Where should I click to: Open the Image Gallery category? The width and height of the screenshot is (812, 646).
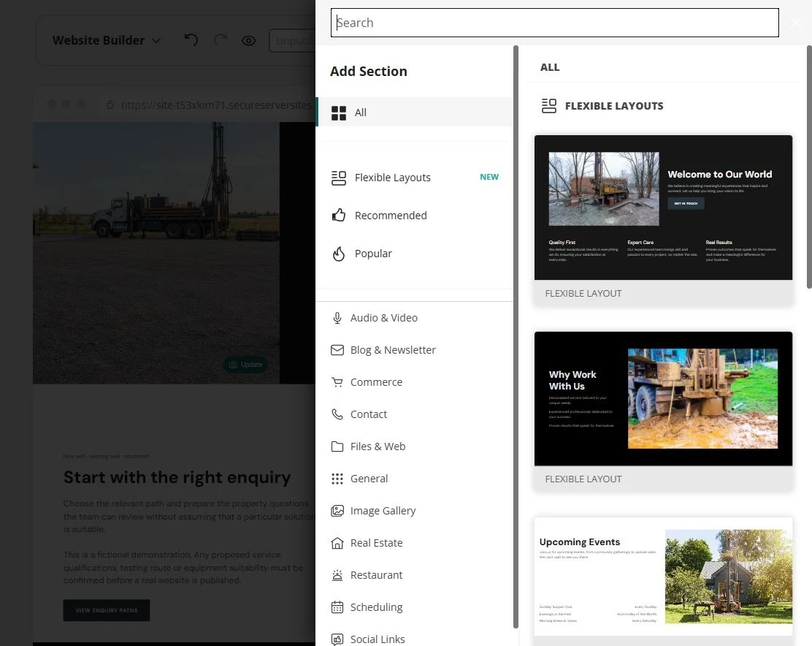tap(414, 511)
